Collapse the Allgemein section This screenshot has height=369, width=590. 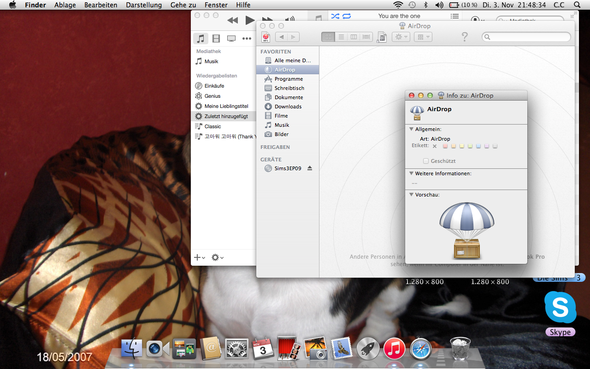tap(412, 129)
